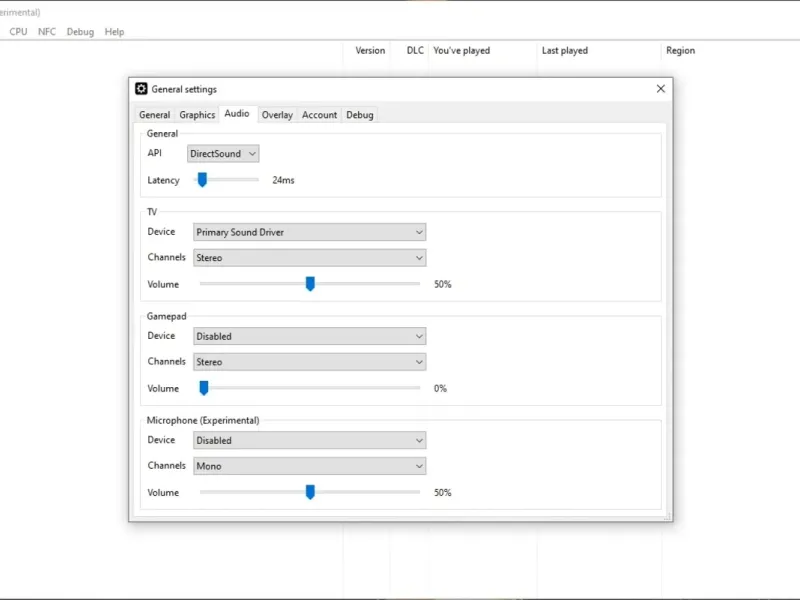
Task: Open the Gamepad Device dropdown
Action: (x=310, y=336)
